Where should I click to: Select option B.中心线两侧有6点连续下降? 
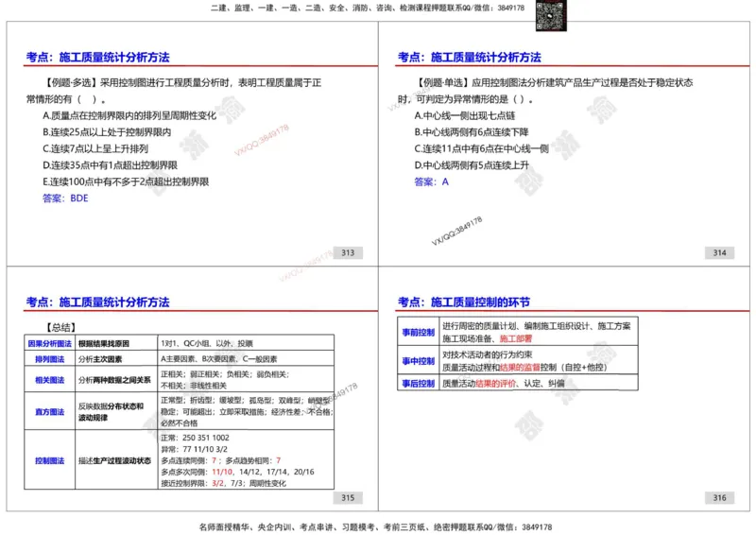point(471,132)
